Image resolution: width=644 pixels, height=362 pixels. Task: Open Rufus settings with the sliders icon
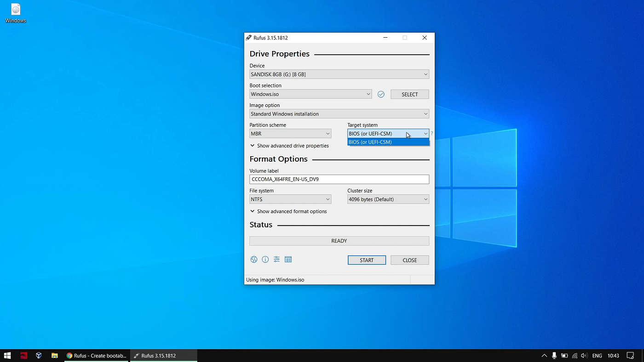point(276,259)
